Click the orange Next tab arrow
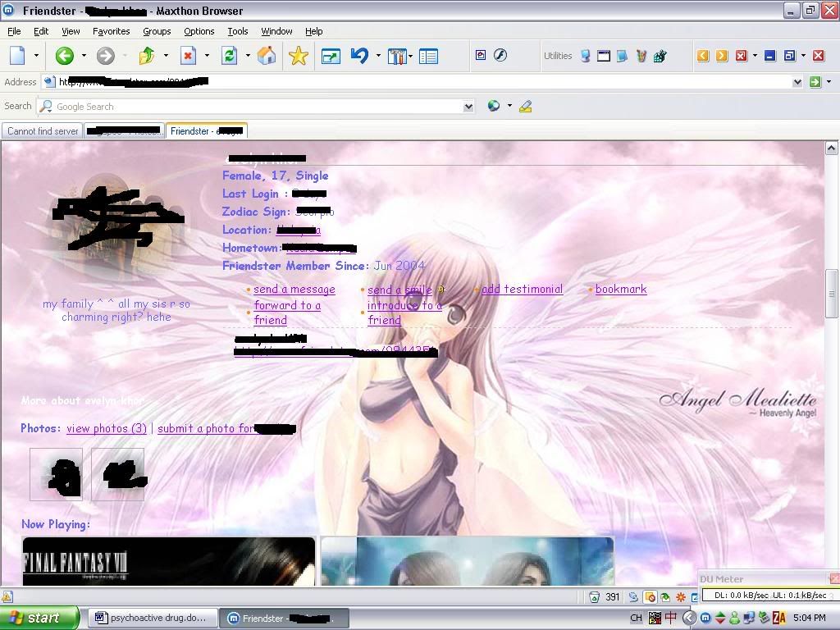This screenshot has height=630, width=840. click(722, 55)
